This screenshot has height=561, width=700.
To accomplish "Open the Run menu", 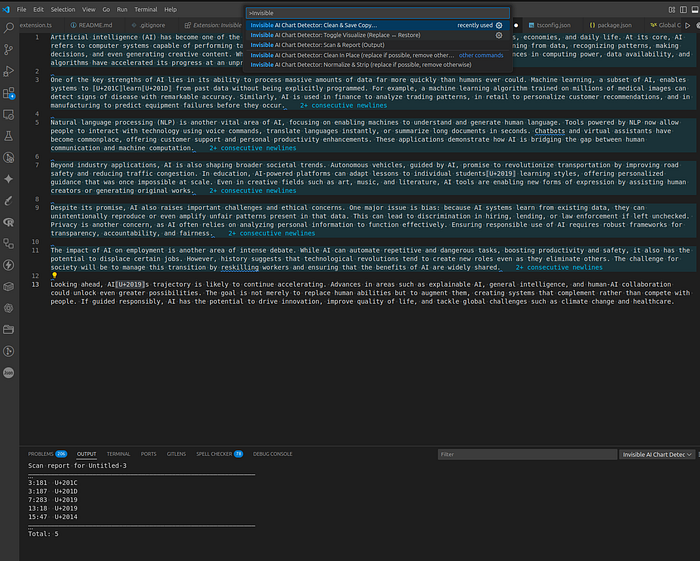I will click(x=122, y=9).
